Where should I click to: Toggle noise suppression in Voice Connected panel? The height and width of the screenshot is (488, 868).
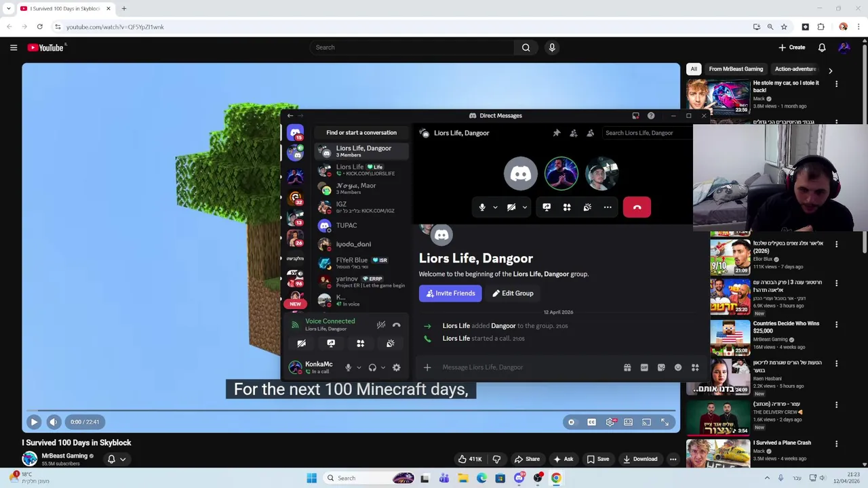381,325
